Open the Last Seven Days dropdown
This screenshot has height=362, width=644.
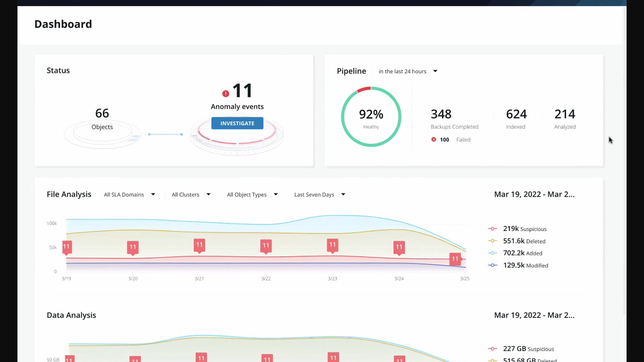[319, 195]
